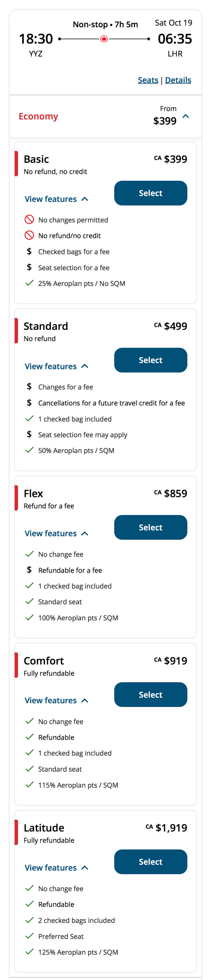Click checkmark icon beside Preferred Seat
211x980 pixels.
[29, 936]
